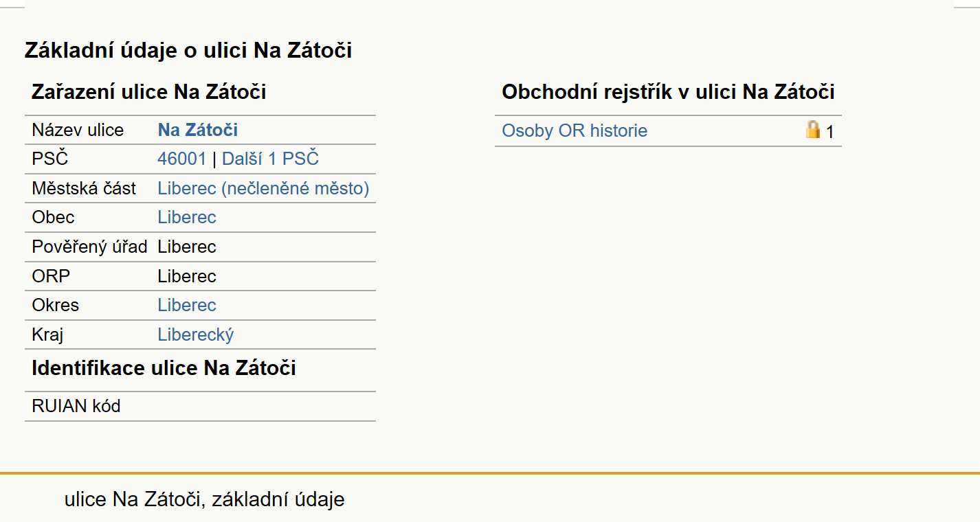This screenshot has height=522, width=980.
Task: Click Zařazení ulice Na Zátoči heading
Action: tap(149, 92)
